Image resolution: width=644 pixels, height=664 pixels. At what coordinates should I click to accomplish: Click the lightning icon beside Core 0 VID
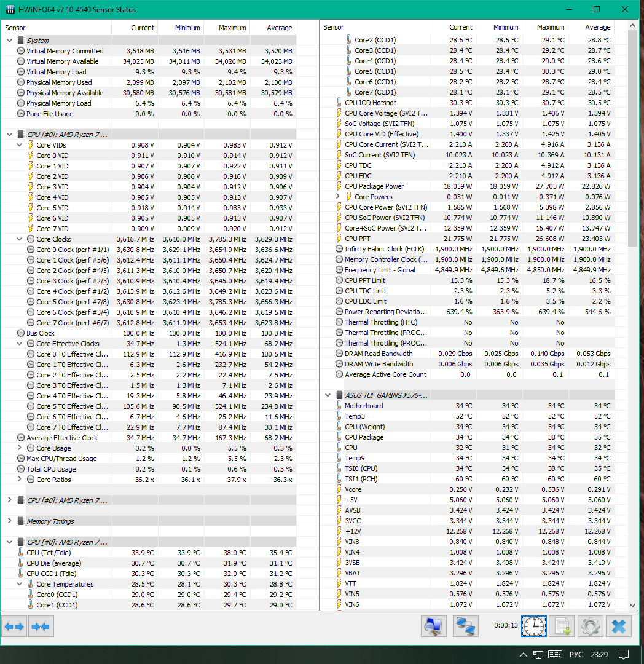[31, 156]
